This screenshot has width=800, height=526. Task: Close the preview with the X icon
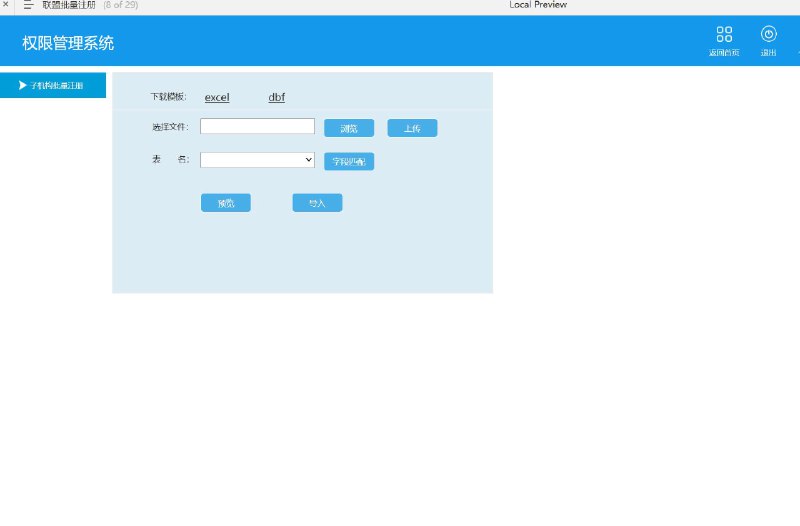(6, 4)
